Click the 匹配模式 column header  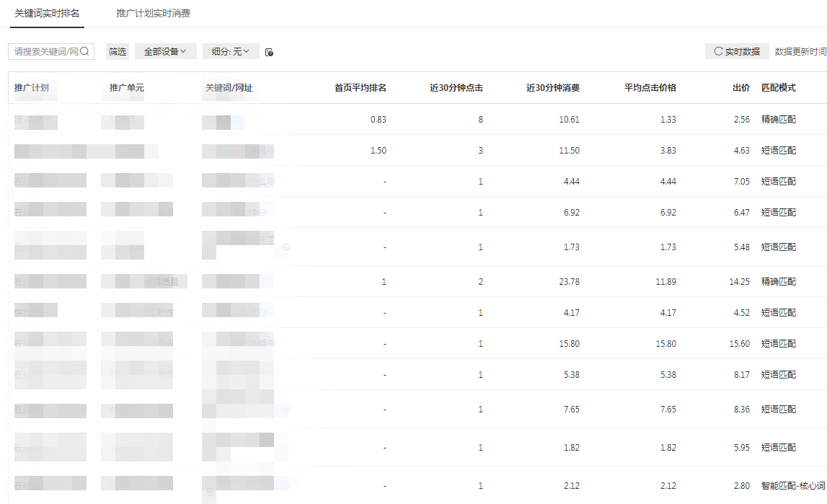778,88
